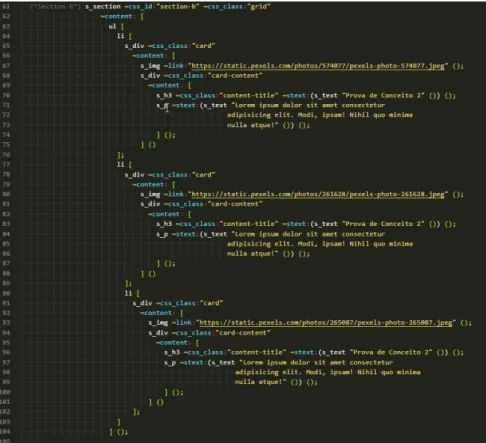The width and height of the screenshot is (486, 443).
Task: Click line number 61 in gutter
Action: (x=6, y=6)
